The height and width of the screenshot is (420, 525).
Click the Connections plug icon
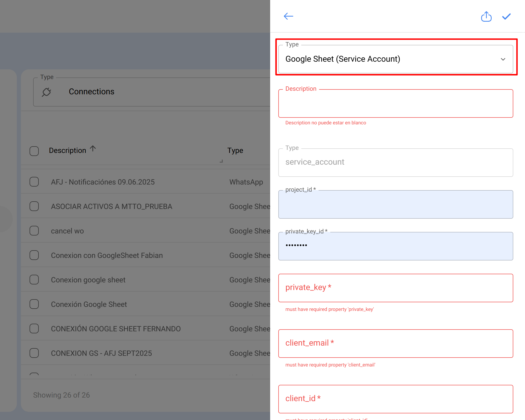click(46, 92)
